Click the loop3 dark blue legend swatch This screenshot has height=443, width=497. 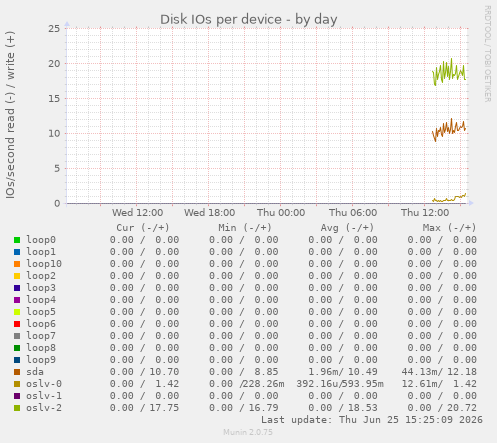point(17,288)
